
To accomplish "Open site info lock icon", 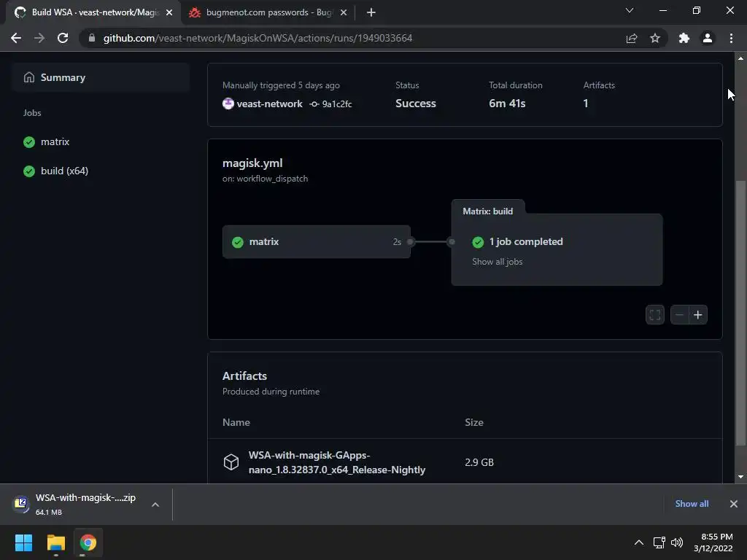I will pos(92,38).
